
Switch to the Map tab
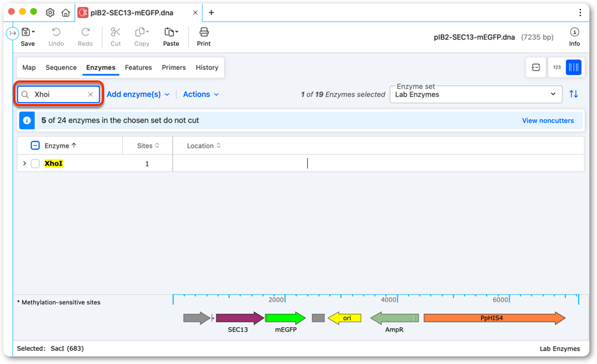point(29,67)
